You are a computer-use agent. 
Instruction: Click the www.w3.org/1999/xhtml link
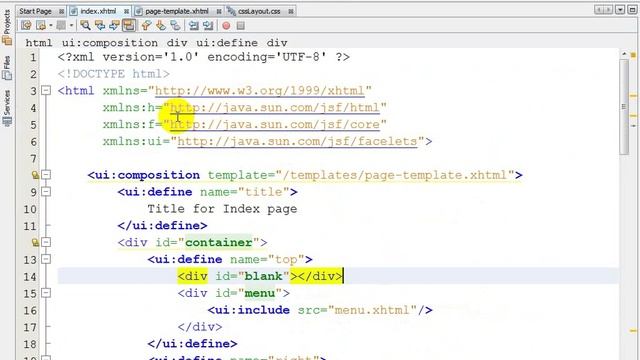[260, 91]
